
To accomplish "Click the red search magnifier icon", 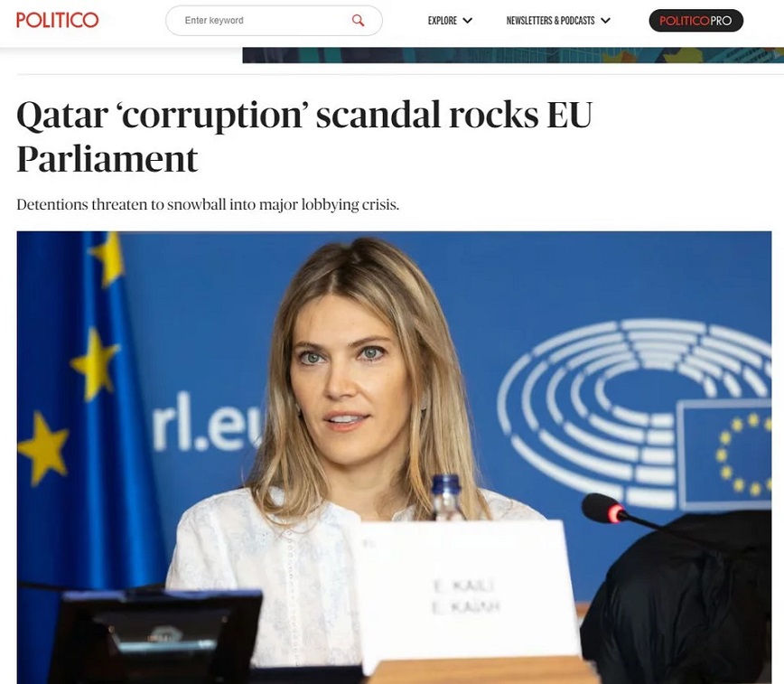I will coord(358,20).
